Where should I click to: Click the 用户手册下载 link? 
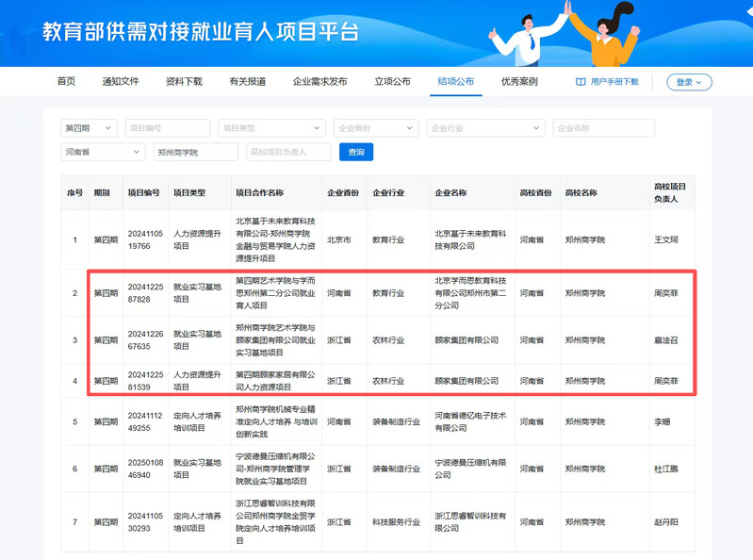pyautogui.click(x=614, y=82)
